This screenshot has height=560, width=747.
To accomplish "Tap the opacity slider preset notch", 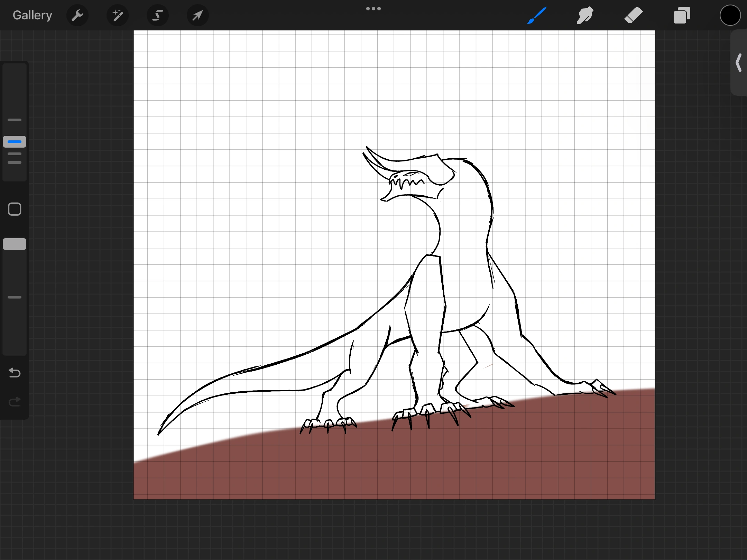I will click(x=15, y=297).
